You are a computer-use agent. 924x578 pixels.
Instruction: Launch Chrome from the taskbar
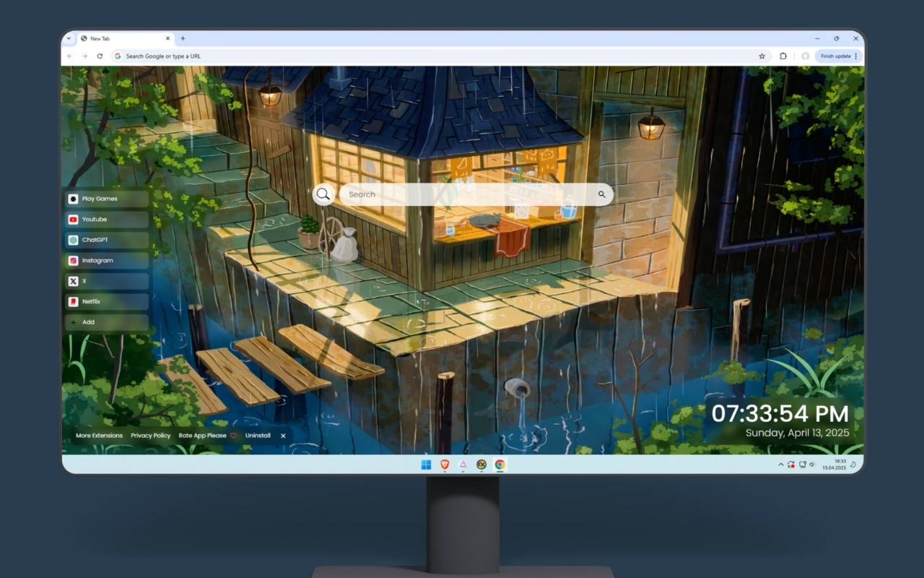point(499,465)
